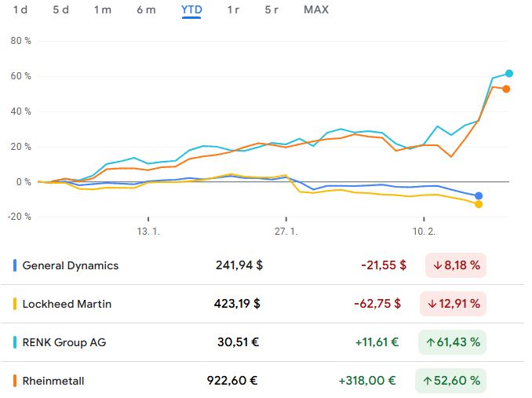Open General Dynamics stock row
This screenshot has height=398, width=532.
pyautogui.click(x=263, y=265)
